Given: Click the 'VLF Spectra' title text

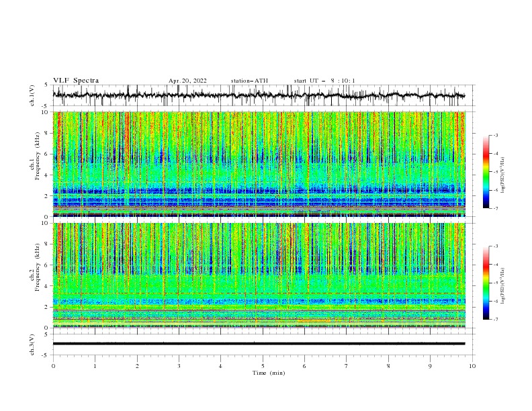Looking at the screenshot, I should tap(76, 81).
